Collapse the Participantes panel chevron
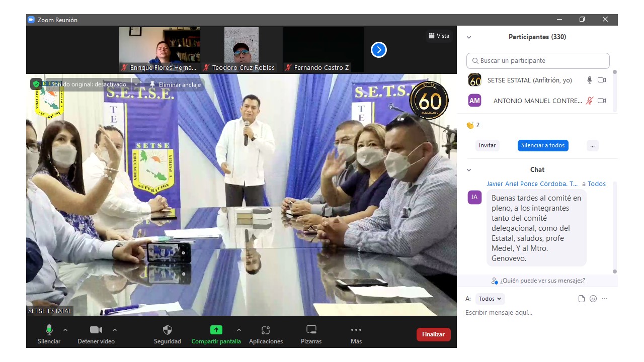Screen dimensions: 644x362 [469, 37]
